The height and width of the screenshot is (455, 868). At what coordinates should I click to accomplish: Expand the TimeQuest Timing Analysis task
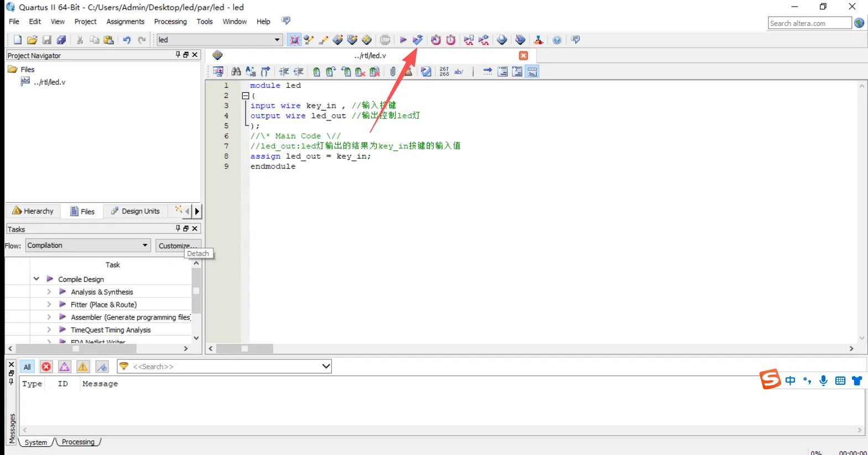coord(49,330)
